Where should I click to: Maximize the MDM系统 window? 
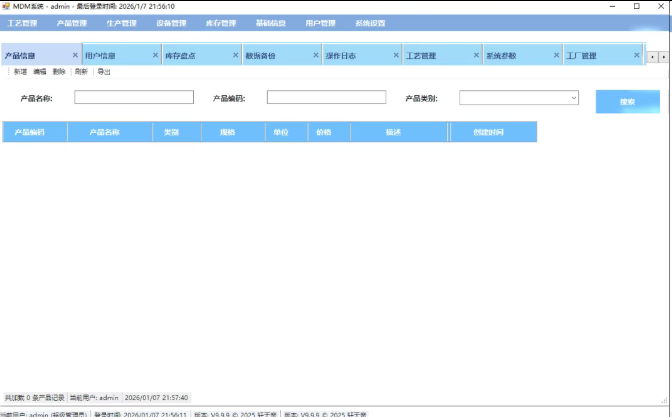(637, 6)
